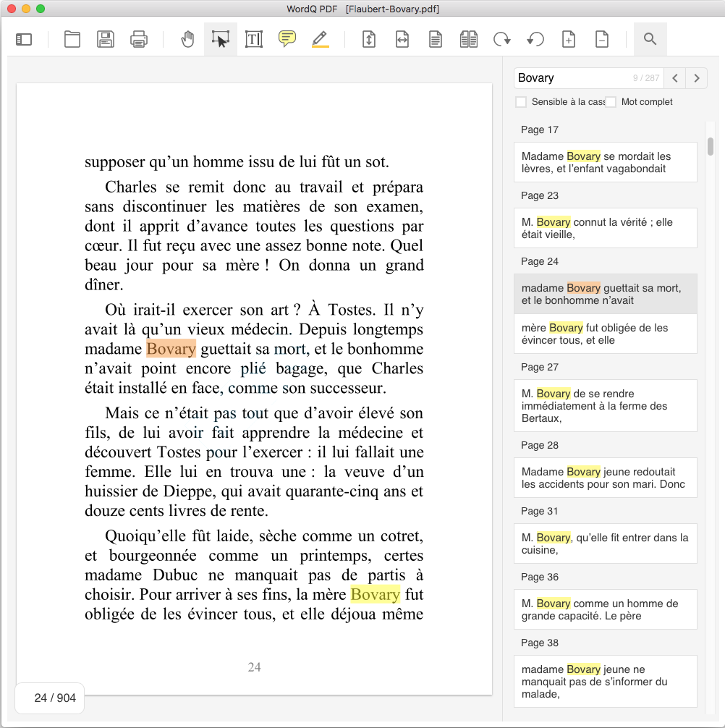Click the 'Page 17' results heading

click(539, 130)
